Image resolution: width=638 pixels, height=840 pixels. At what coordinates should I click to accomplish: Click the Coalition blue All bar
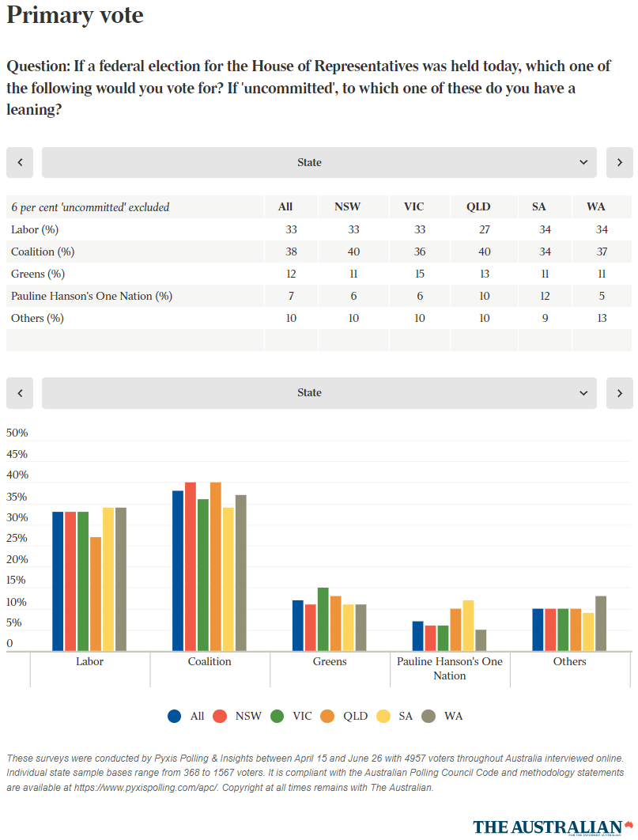click(178, 569)
